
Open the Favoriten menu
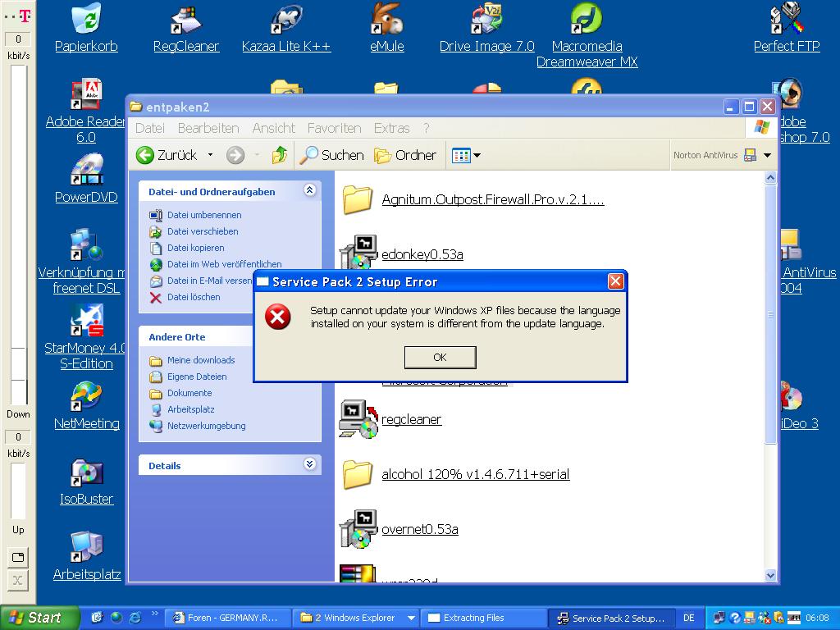[335, 129]
